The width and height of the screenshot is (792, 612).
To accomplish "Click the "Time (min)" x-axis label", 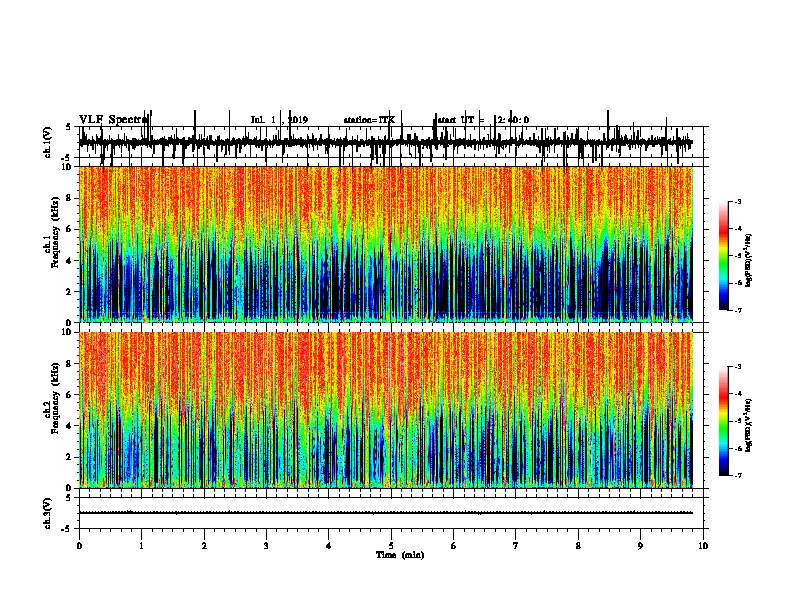I will coord(400,555).
